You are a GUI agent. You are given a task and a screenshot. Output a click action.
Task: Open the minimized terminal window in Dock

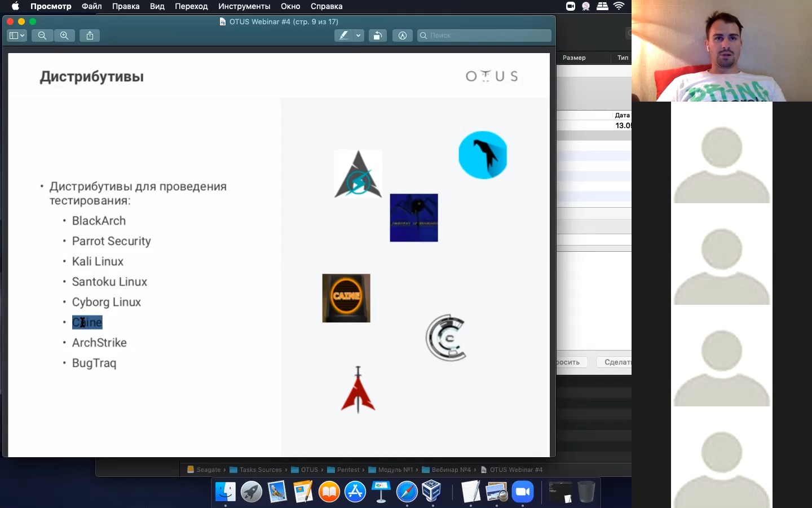click(x=561, y=492)
